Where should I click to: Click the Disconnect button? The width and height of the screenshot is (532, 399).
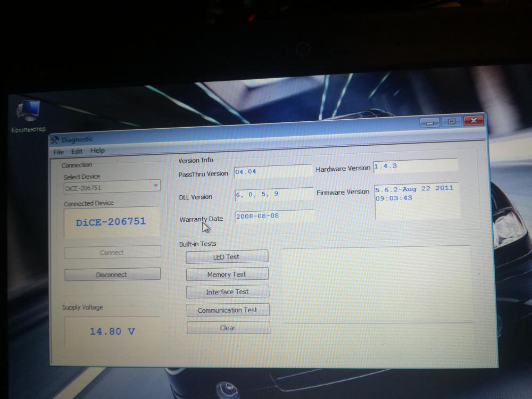[x=112, y=274]
